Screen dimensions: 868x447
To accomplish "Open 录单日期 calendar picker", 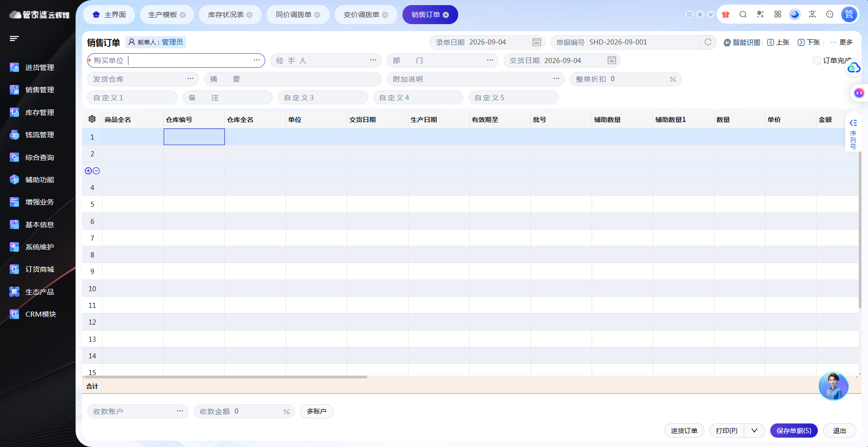I will [x=536, y=42].
